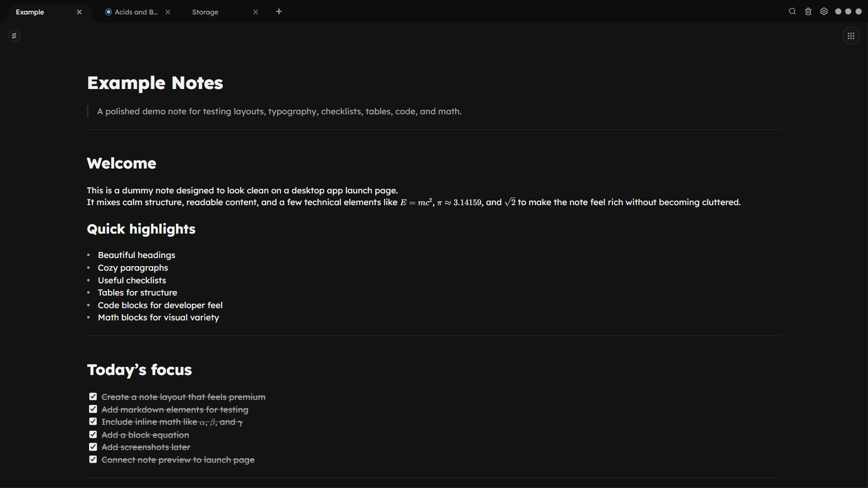Uncheck 'Add a block equation'
Viewport: 868px width, 488px height.
(93, 434)
